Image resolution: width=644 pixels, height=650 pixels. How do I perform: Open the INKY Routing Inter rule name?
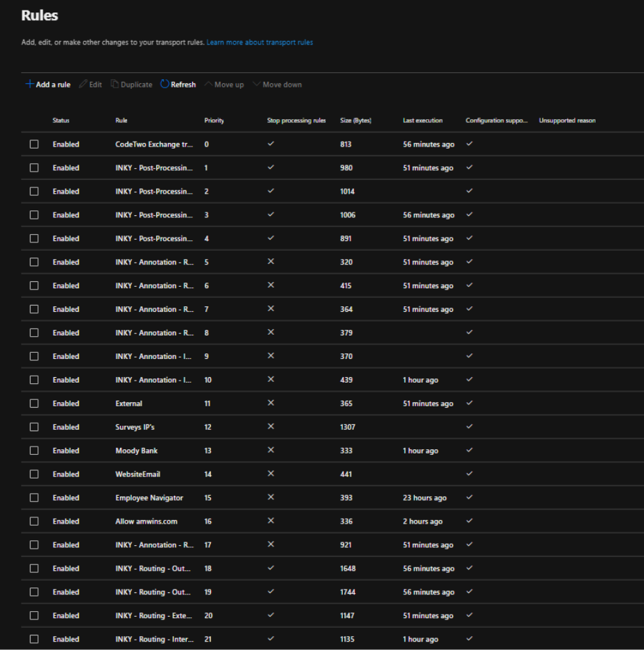[155, 639]
